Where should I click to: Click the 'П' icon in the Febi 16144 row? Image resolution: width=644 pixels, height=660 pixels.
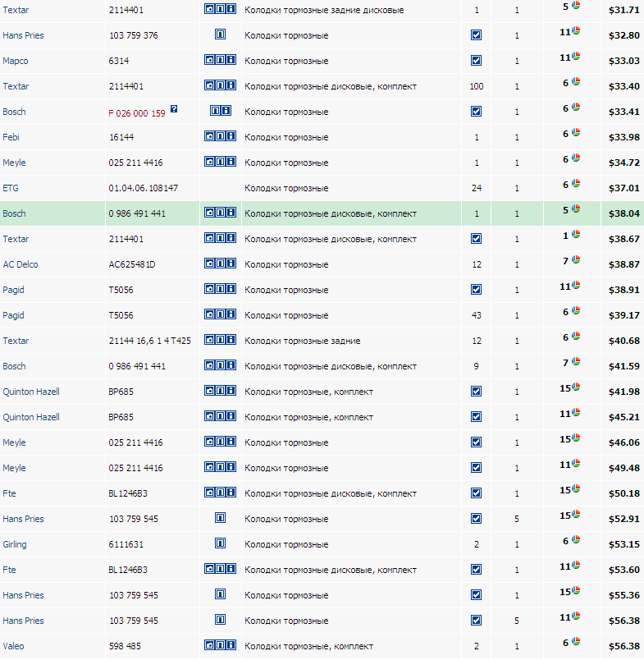click(x=220, y=136)
